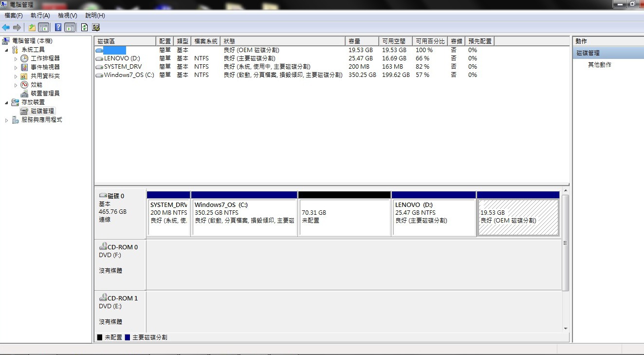Open the 檔案(F) menu
Viewport: 644px width, 355px height.
click(x=14, y=16)
